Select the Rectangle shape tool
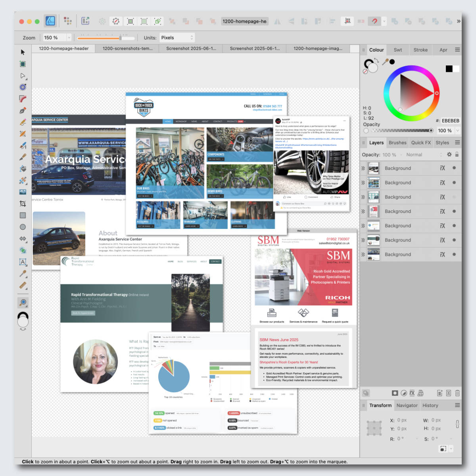This screenshot has width=476, height=476. (23, 215)
